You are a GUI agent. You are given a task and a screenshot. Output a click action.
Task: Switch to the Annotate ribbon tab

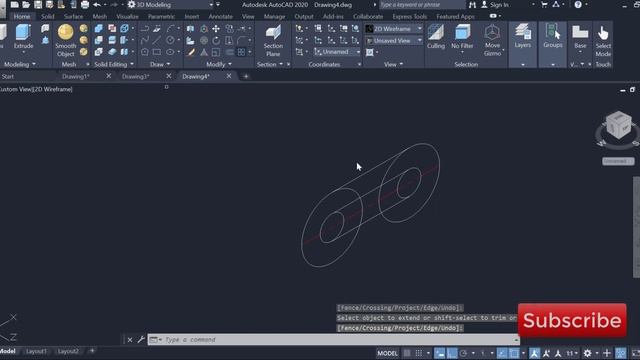tap(220, 16)
